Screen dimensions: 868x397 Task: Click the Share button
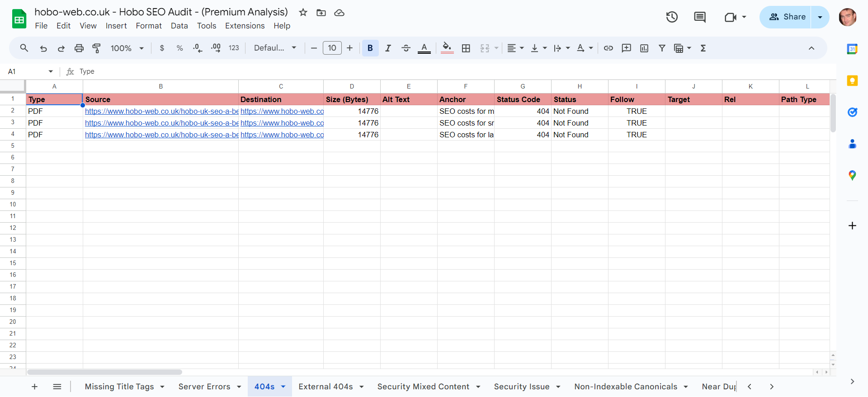[786, 17]
